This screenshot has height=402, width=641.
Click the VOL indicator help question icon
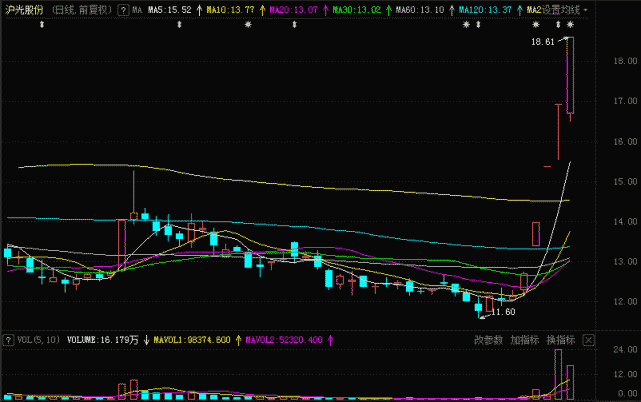[x=8, y=340]
